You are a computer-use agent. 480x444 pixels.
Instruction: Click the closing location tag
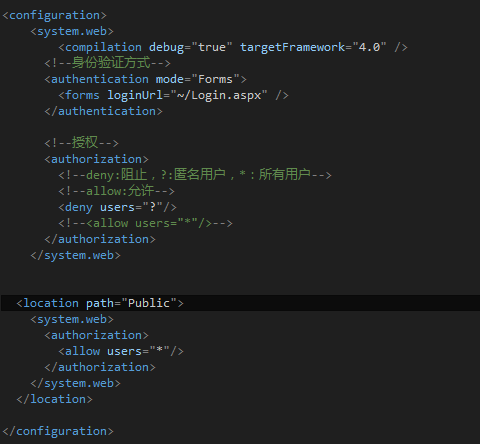[x=54, y=399]
